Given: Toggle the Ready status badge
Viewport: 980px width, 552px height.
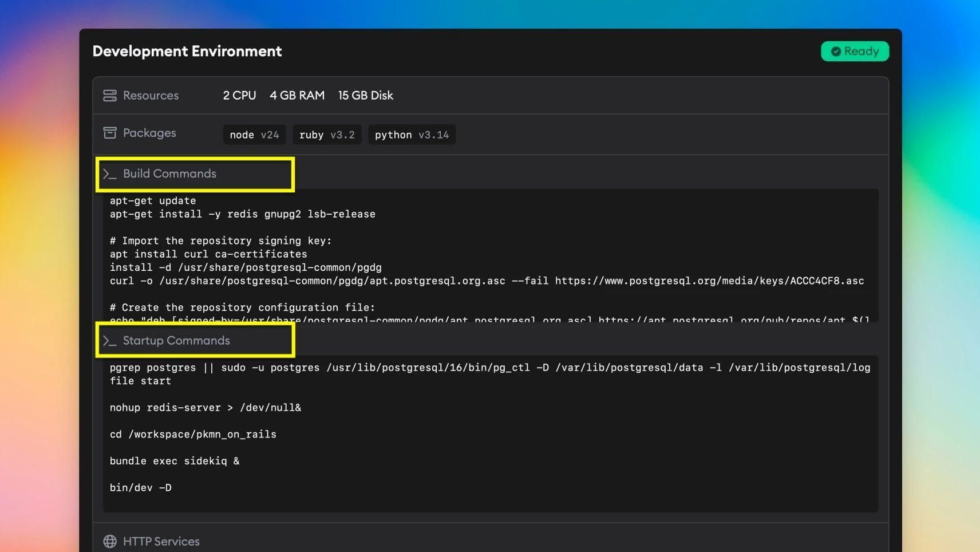Looking at the screenshot, I should point(855,51).
